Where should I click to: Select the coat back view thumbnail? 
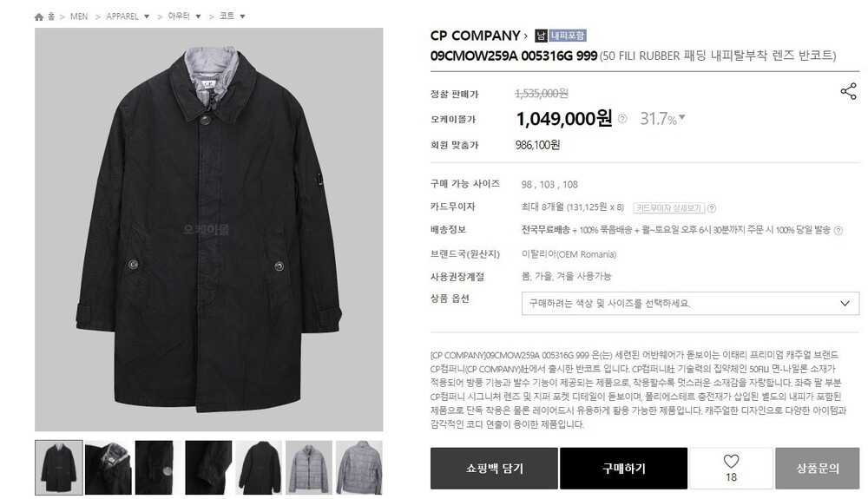[259, 468]
